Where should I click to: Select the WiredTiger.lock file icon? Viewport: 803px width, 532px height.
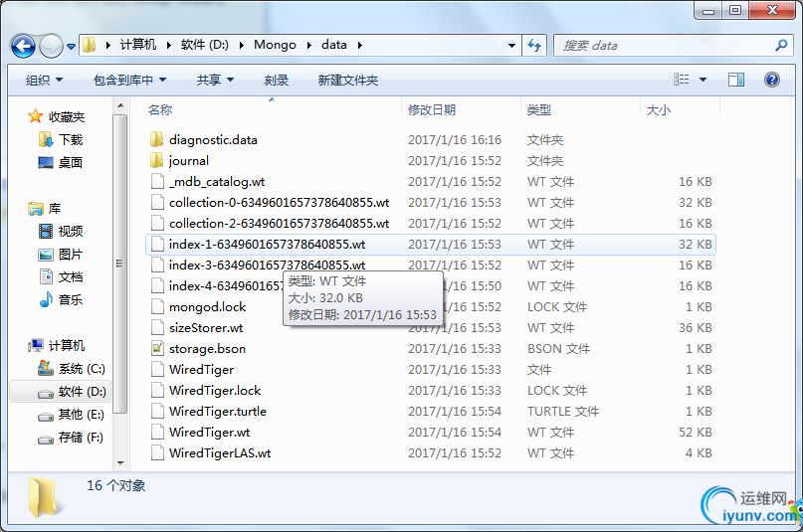pyautogui.click(x=157, y=391)
